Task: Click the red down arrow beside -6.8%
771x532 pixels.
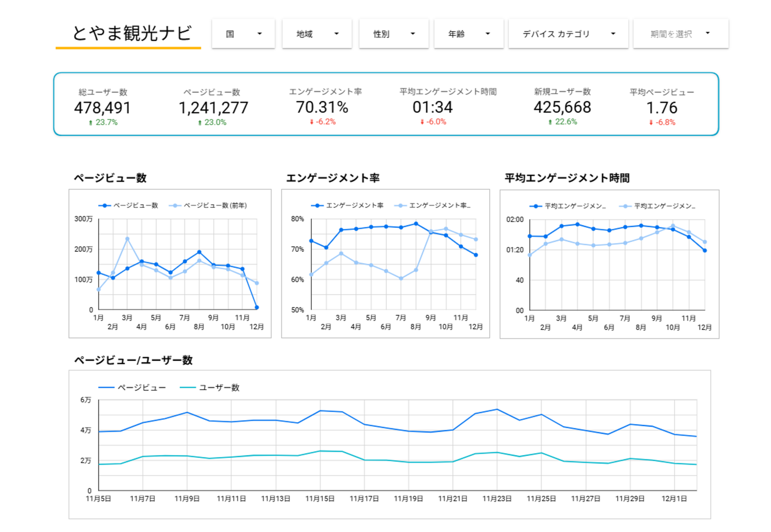Action: [x=651, y=123]
